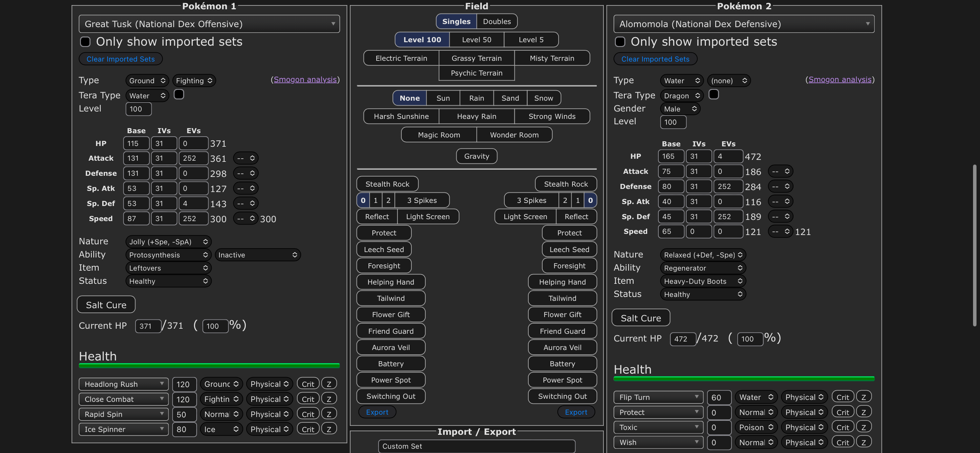Toggle right-side Tailwind

(x=562, y=298)
